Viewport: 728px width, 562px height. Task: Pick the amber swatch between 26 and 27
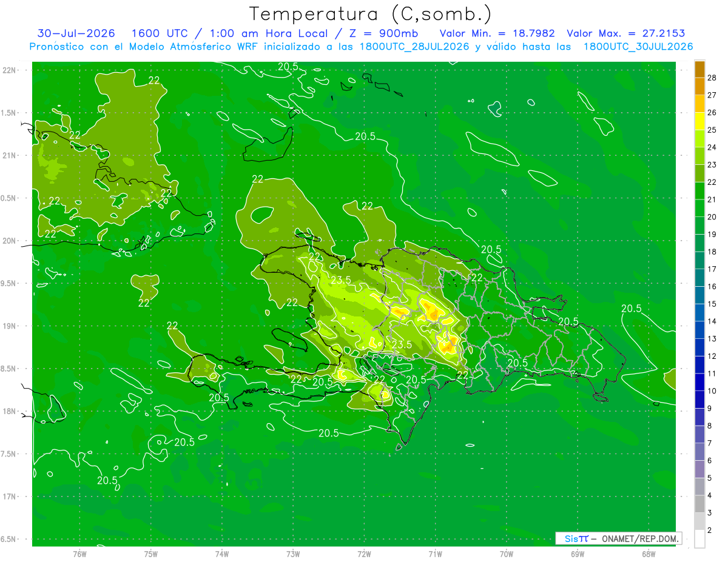pos(699,104)
